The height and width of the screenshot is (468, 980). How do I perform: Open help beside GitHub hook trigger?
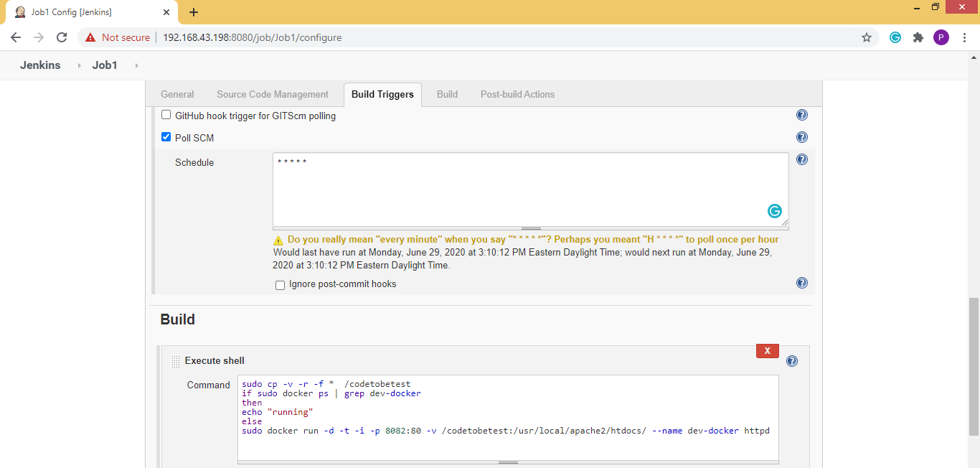point(801,114)
